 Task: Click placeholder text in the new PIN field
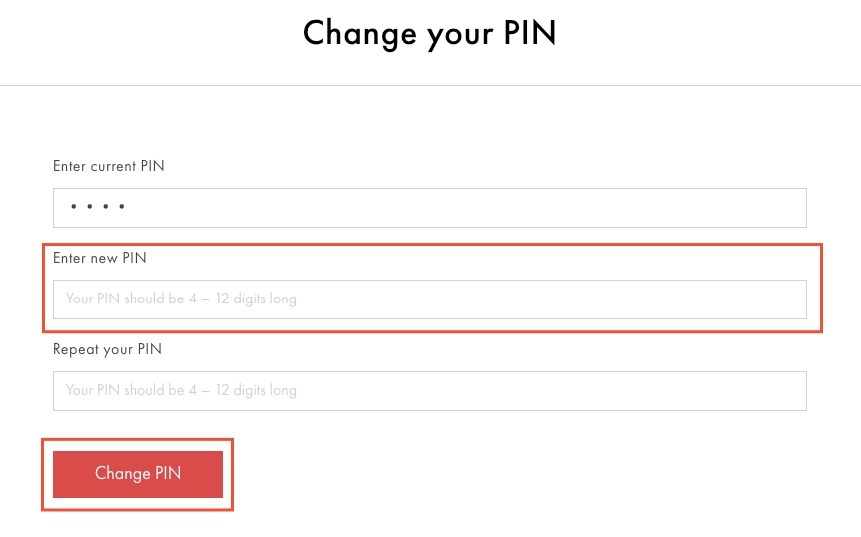[181, 299]
